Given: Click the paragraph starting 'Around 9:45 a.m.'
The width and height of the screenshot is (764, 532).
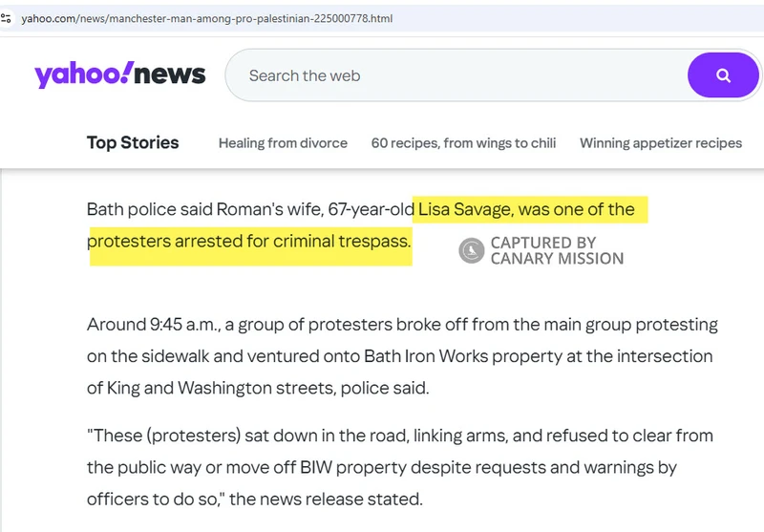Looking at the screenshot, I should pos(402,356).
